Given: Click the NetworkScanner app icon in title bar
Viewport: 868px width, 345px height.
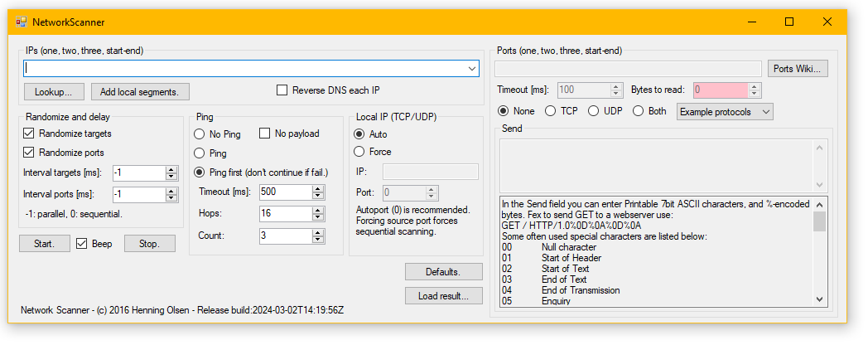Looking at the screenshot, I should [22, 22].
